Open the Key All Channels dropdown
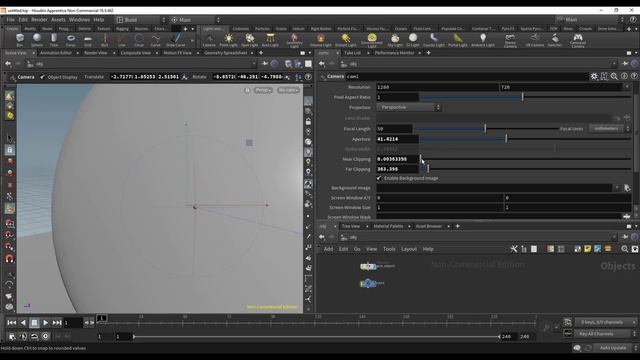Image resolution: width=640 pixels, height=360 pixels. 606,334
